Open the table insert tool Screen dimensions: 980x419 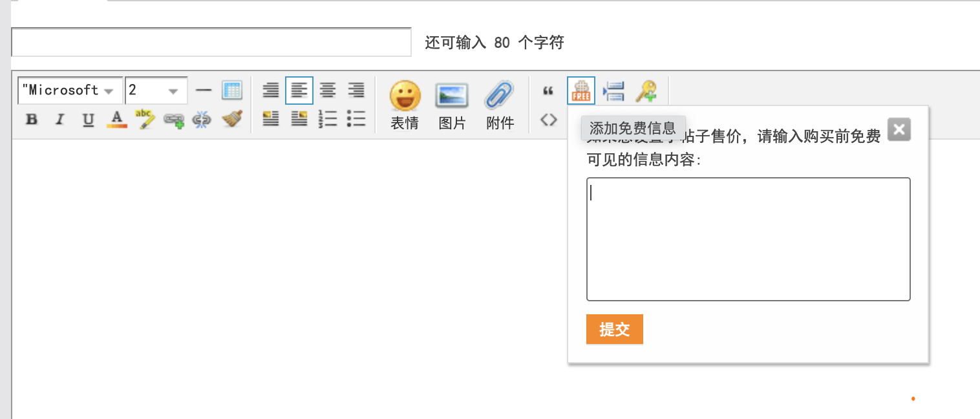pyautogui.click(x=231, y=90)
